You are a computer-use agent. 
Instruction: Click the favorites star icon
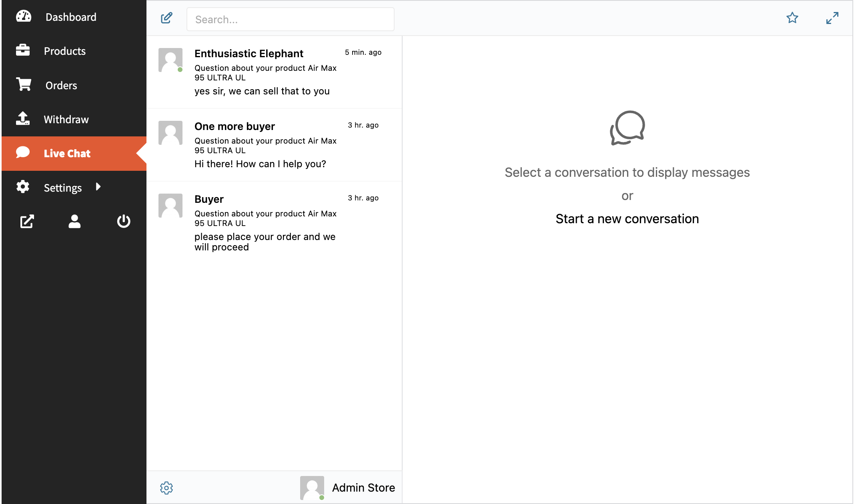(x=792, y=18)
